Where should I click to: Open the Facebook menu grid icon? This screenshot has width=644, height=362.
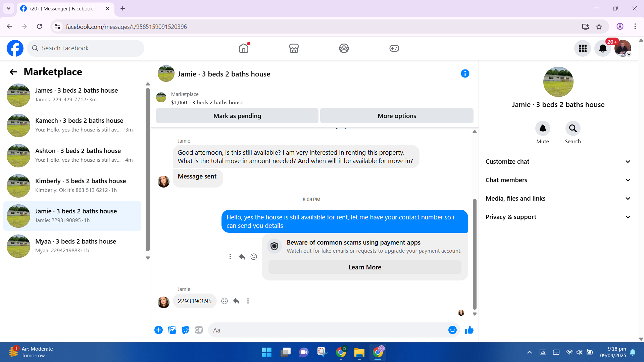583,49
